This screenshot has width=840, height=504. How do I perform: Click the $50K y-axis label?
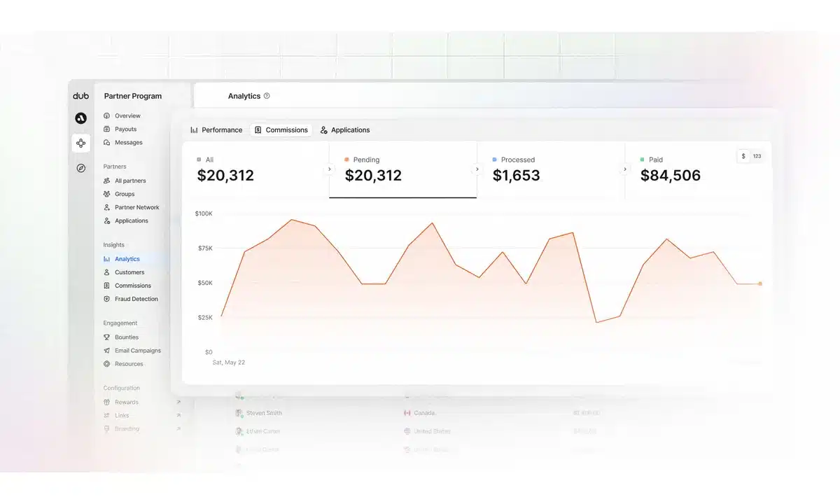[x=204, y=283]
